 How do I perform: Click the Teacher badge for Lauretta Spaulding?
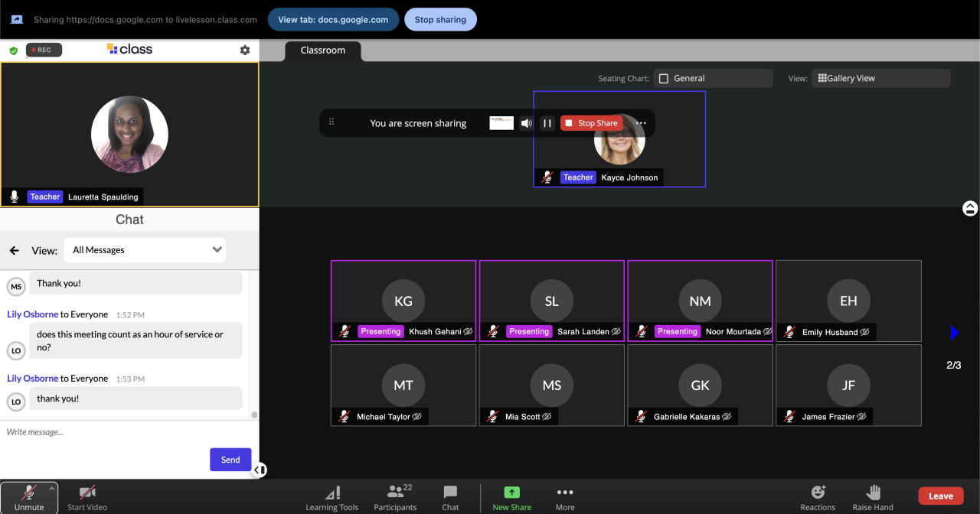pyautogui.click(x=45, y=197)
